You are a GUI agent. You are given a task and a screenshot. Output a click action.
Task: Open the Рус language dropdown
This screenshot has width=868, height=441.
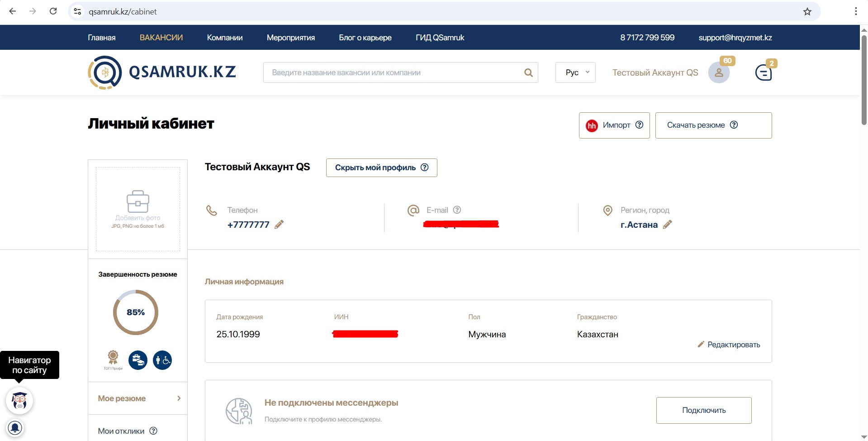point(575,72)
